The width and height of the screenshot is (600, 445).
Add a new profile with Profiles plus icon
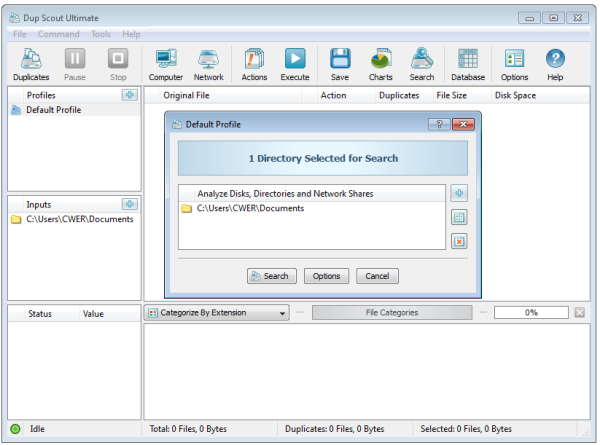pyautogui.click(x=130, y=95)
